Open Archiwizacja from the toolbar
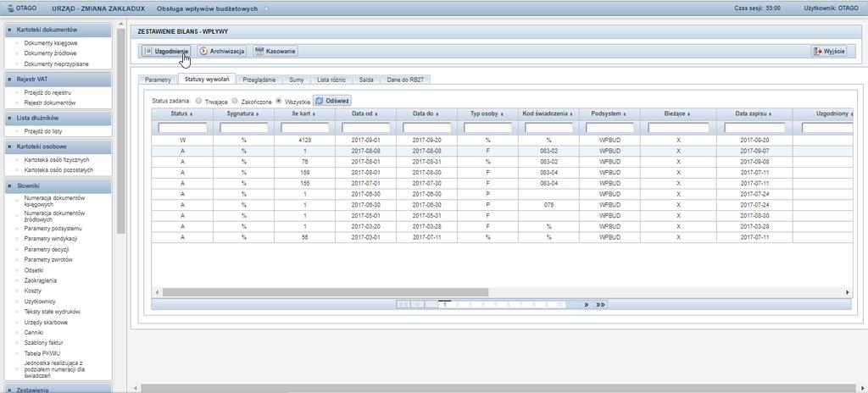The image size is (868, 393). coord(222,51)
